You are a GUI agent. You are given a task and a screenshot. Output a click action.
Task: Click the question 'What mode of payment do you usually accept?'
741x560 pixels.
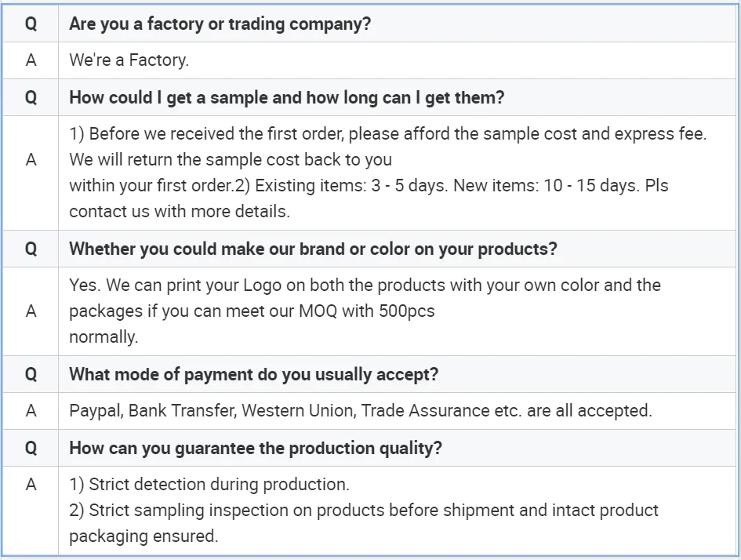tap(253, 374)
